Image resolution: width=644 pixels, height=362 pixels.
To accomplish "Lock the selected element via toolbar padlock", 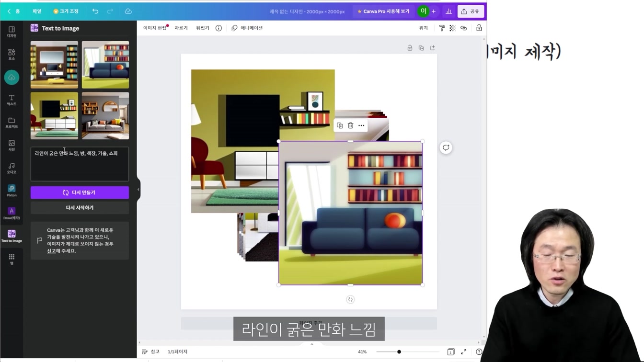I will [479, 28].
